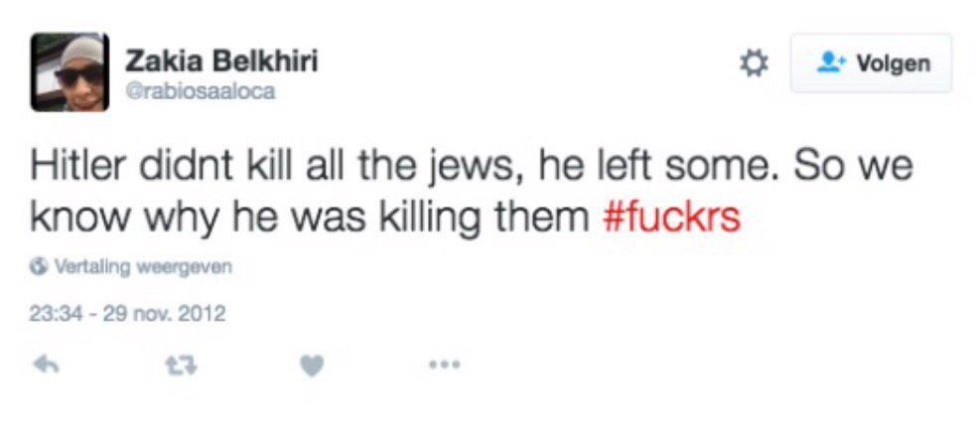Click the sunglasses in the avatar image
The image size is (980, 424).
tap(78, 72)
